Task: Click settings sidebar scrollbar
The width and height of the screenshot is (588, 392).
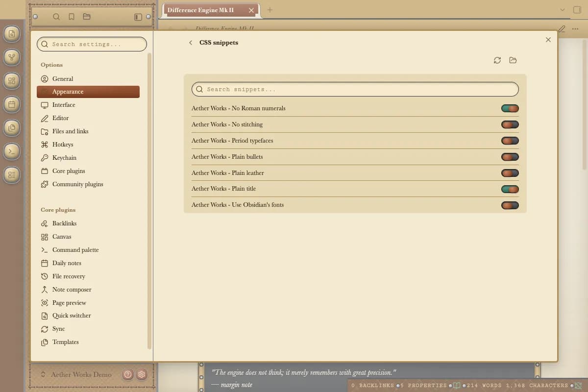Action: (149, 201)
